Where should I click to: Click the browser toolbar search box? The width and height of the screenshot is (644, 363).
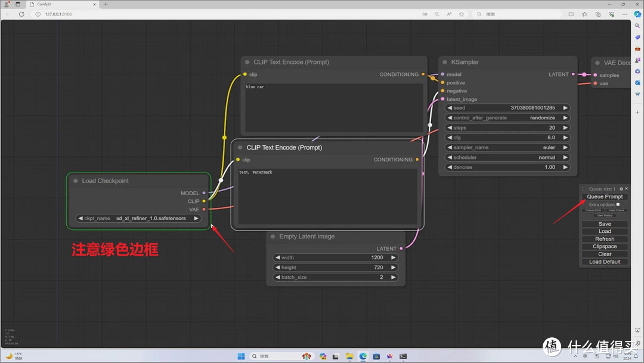pyautogui.click(x=518, y=14)
